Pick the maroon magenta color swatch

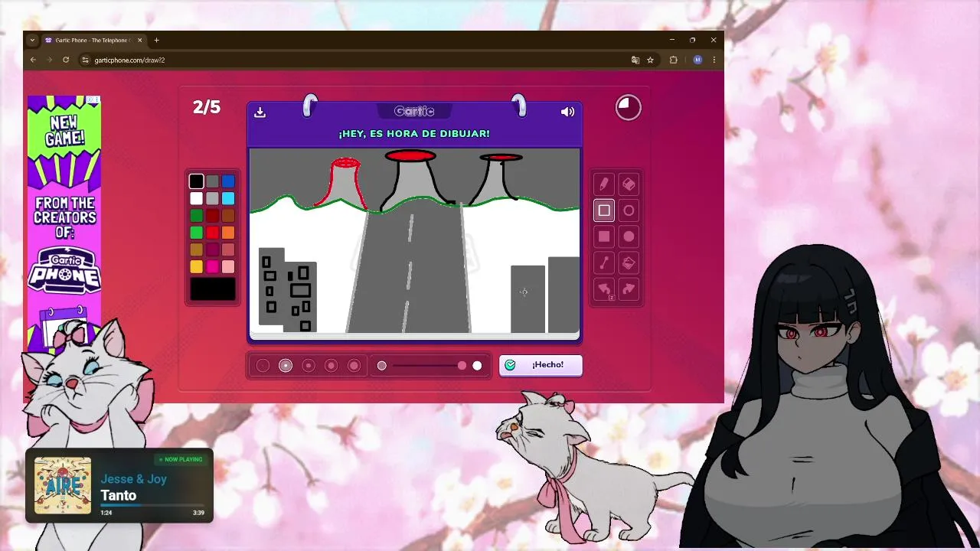coord(212,249)
